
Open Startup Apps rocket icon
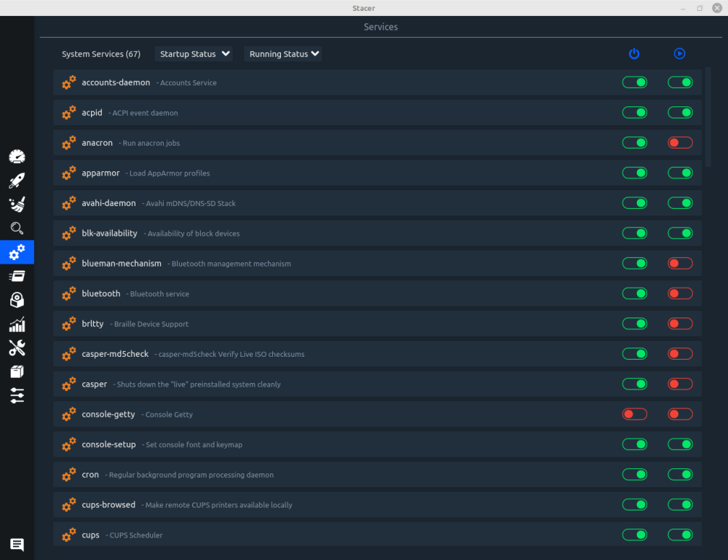tap(17, 181)
